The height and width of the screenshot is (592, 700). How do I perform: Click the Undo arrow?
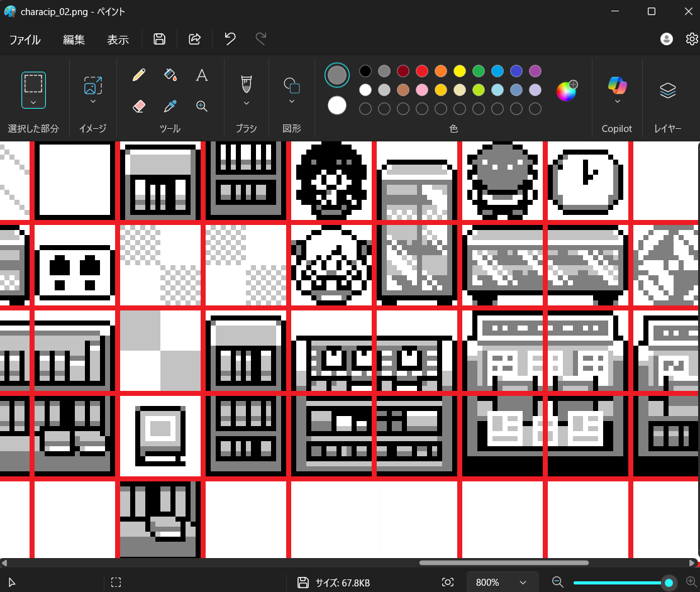[x=230, y=40]
